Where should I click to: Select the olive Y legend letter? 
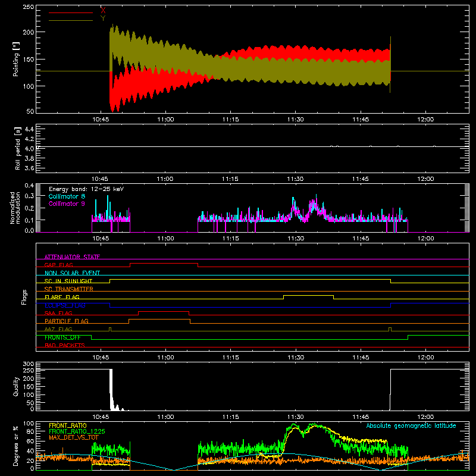(103, 18)
